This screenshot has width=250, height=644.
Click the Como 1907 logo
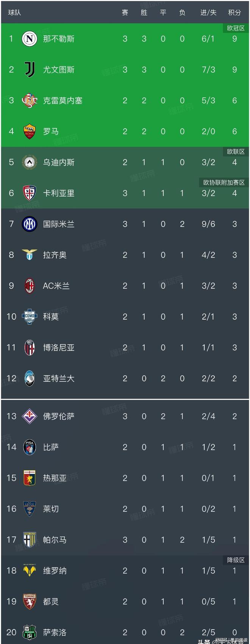30,317
